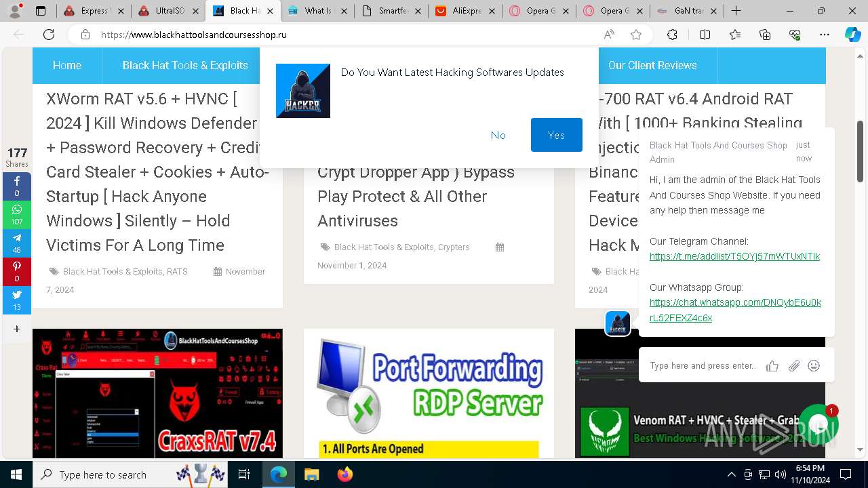Open Our Client Reviews menu

tap(652, 65)
